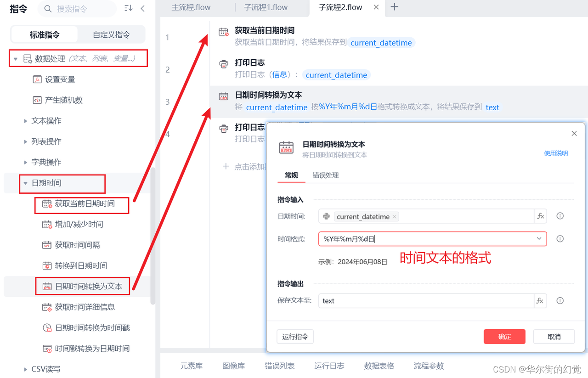Click the info icon beside the 日期时间 field
The height and width of the screenshot is (378, 588).
click(560, 216)
